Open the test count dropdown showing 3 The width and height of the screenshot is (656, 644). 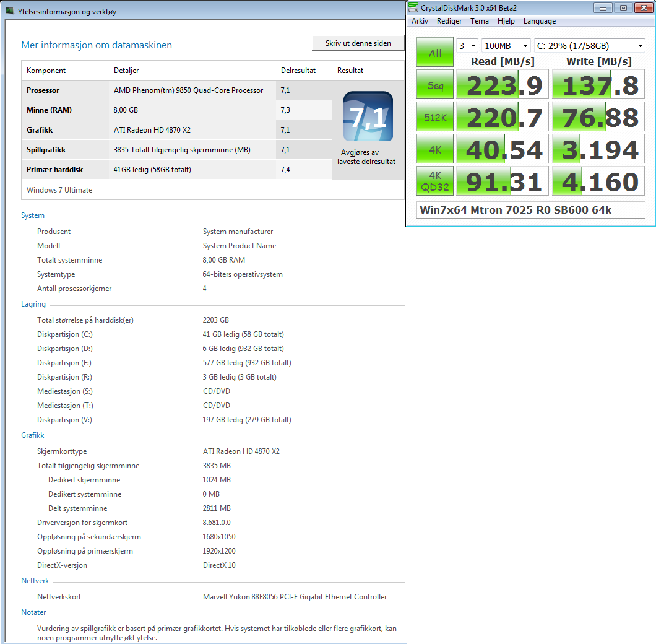pos(467,46)
